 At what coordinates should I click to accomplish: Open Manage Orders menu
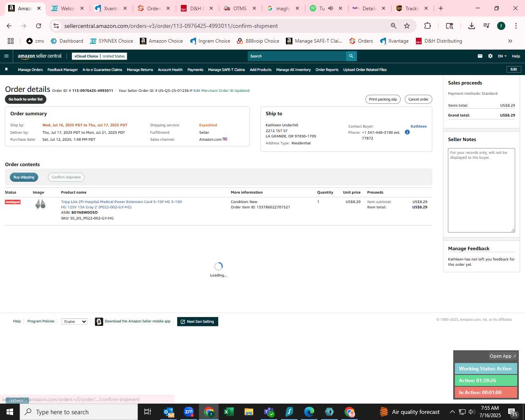click(30, 70)
